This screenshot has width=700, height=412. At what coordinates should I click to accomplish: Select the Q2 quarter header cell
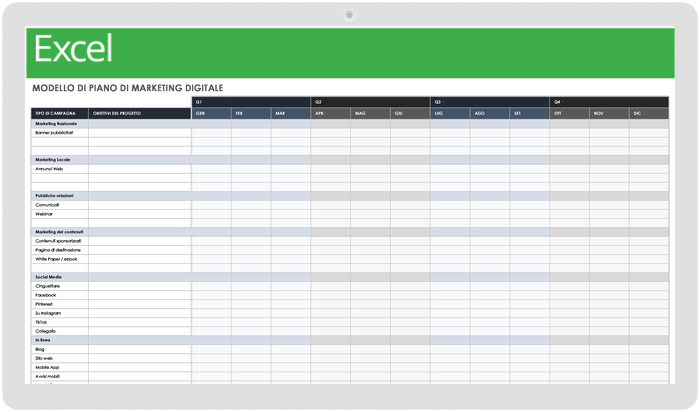click(371, 102)
